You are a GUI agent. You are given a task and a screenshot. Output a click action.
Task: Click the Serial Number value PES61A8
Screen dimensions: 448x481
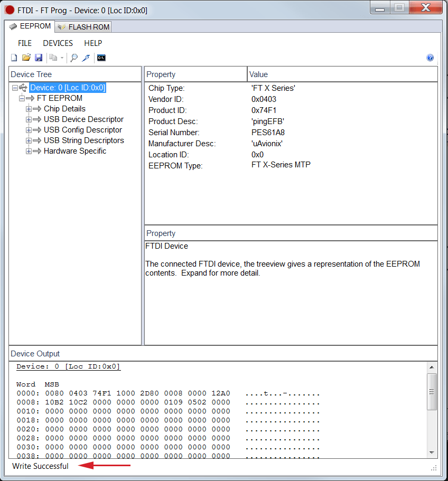pos(268,133)
